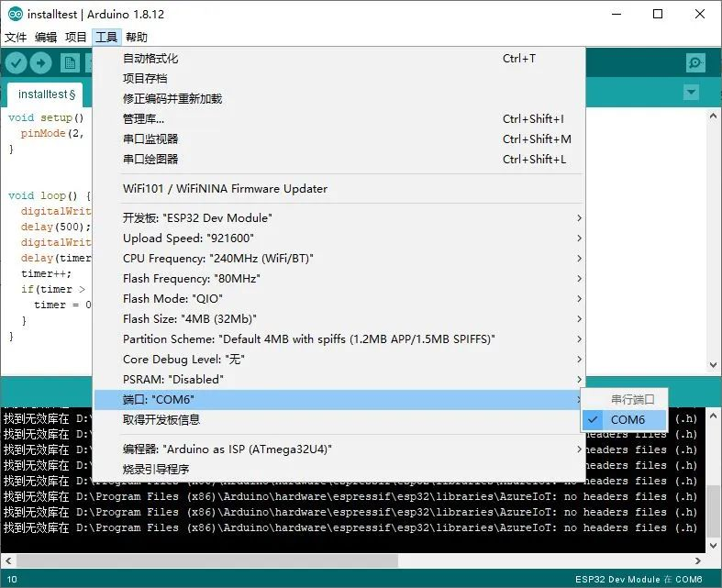The width and height of the screenshot is (722, 588).
Task: Click the console vertical scrollbar thumb
Action: point(713,511)
